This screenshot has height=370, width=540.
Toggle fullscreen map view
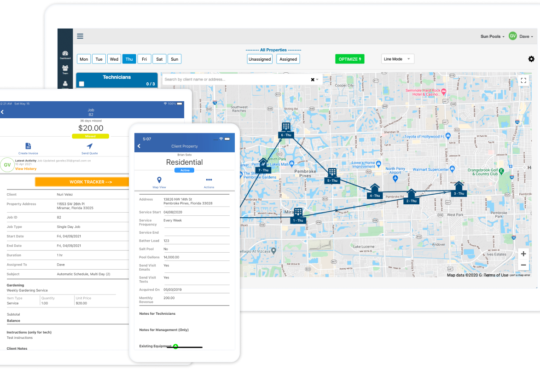pyautogui.click(x=523, y=81)
